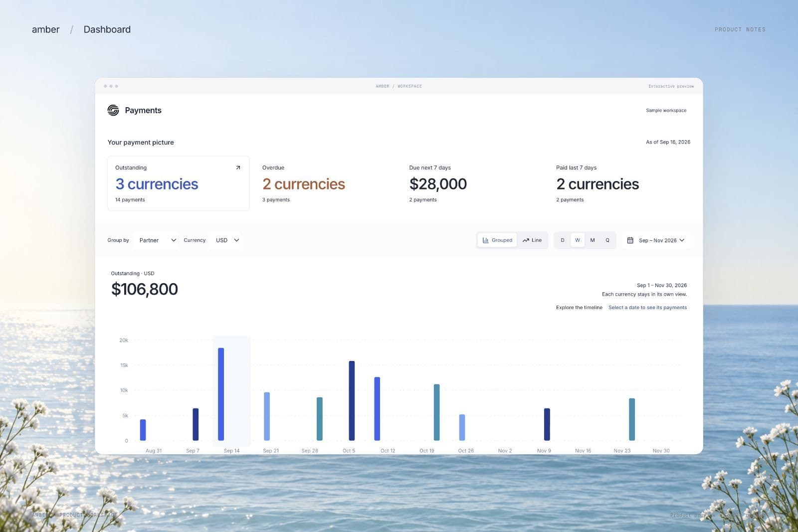
Task: Expand the Sep – Nov 2026 date range
Action: 656,240
